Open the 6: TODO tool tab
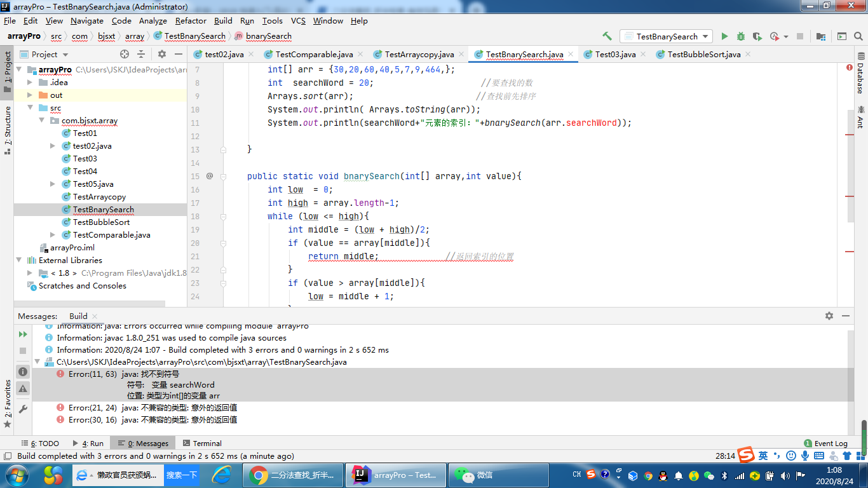Image resolution: width=868 pixels, height=488 pixels. click(39, 443)
